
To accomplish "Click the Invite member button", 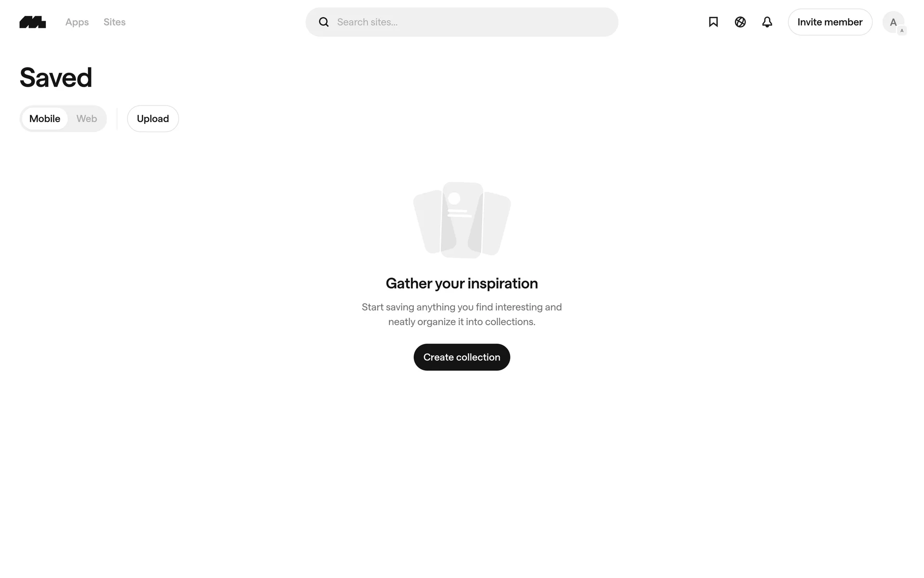I will click(830, 22).
